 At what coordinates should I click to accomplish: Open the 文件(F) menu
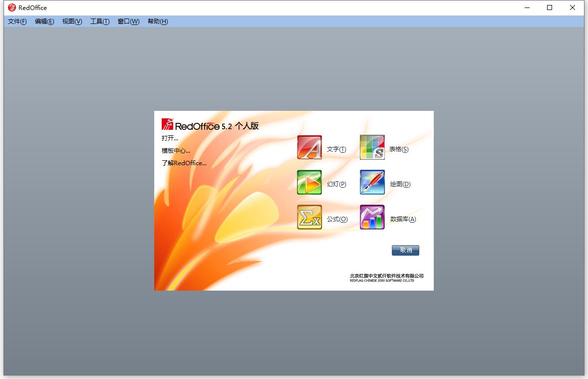[17, 21]
